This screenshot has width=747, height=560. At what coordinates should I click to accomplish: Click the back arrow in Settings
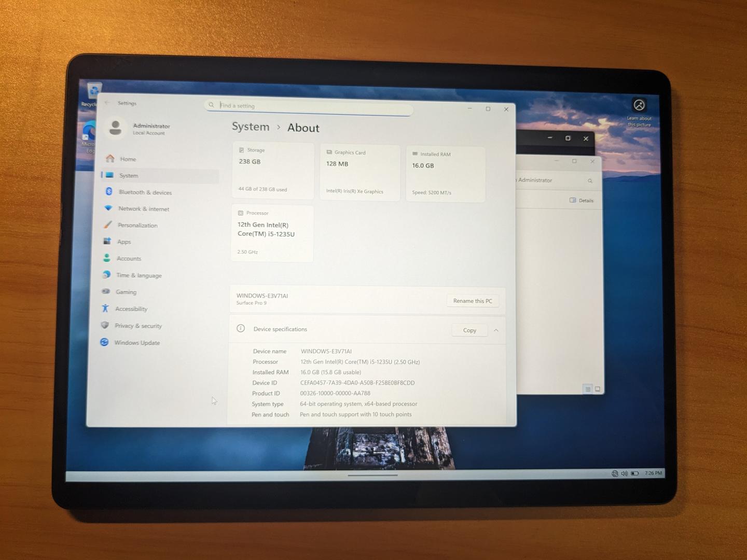[x=107, y=103]
